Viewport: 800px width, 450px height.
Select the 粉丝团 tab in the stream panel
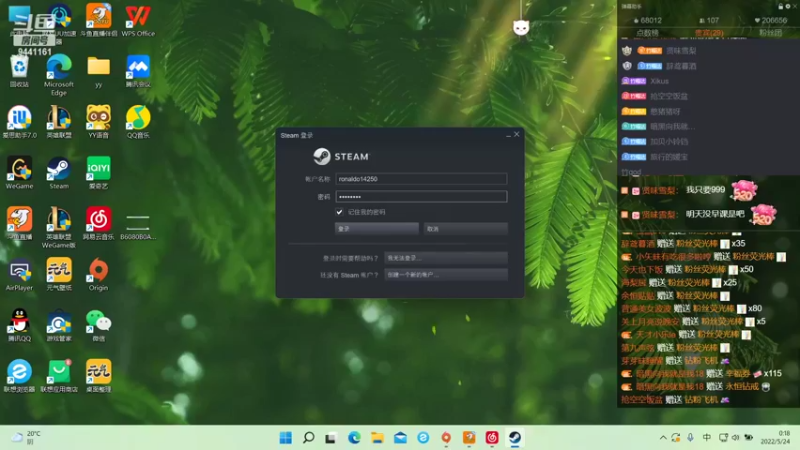(770, 33)
